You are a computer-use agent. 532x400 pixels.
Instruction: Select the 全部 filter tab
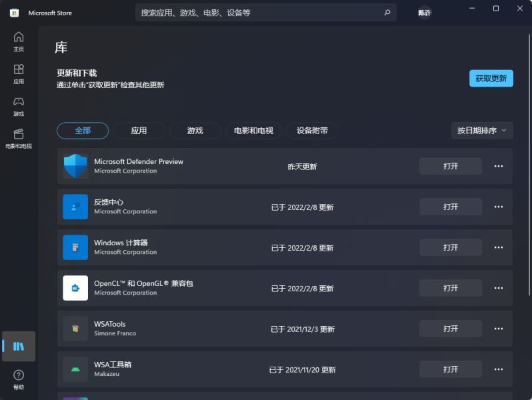coord(83,131)
